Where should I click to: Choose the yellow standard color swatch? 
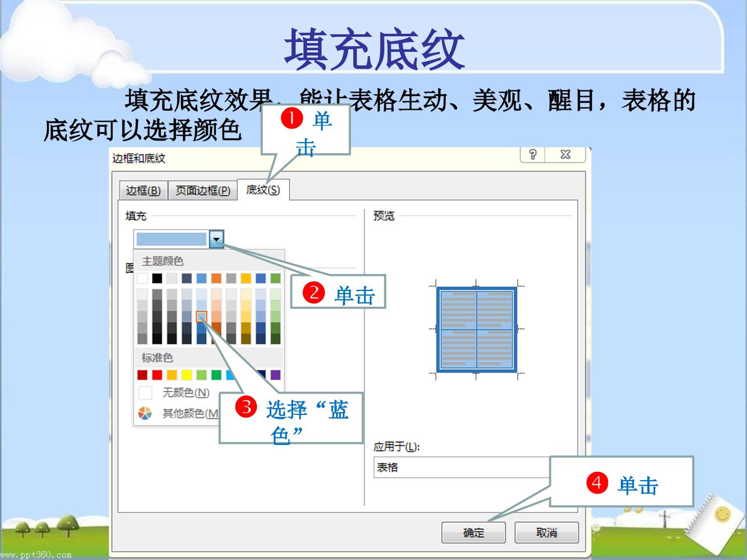pos(187,375)
